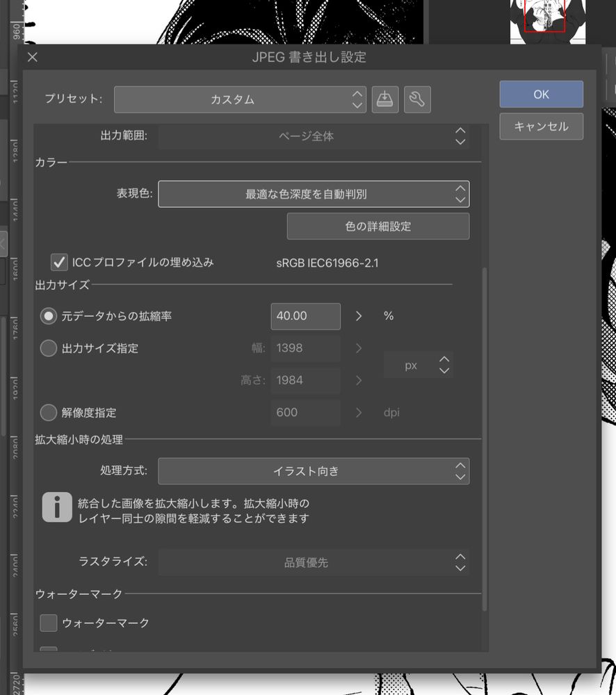
Task: Open the プリセット カスタム dropdown
Action: click(240, 99)
